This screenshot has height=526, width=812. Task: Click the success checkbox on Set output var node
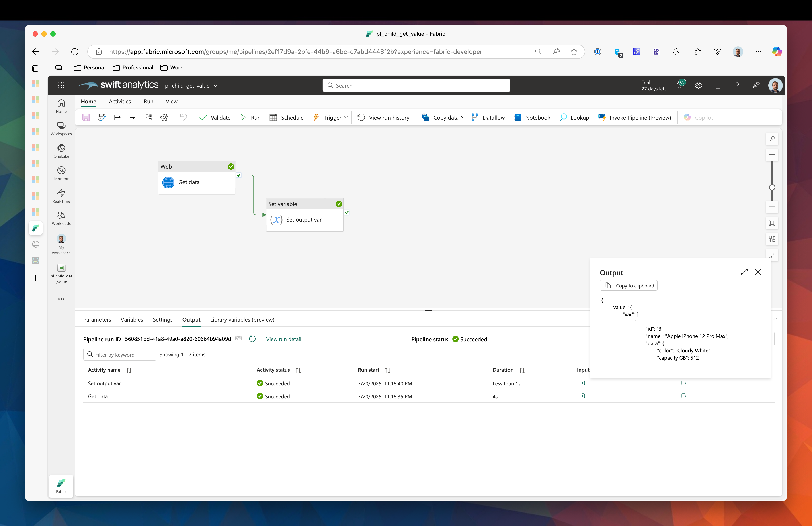coord(347,212)
